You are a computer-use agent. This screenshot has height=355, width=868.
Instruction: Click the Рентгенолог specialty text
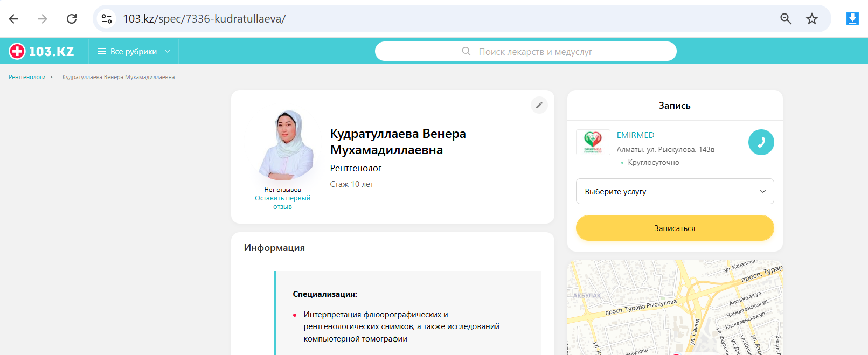coord(356,168)
